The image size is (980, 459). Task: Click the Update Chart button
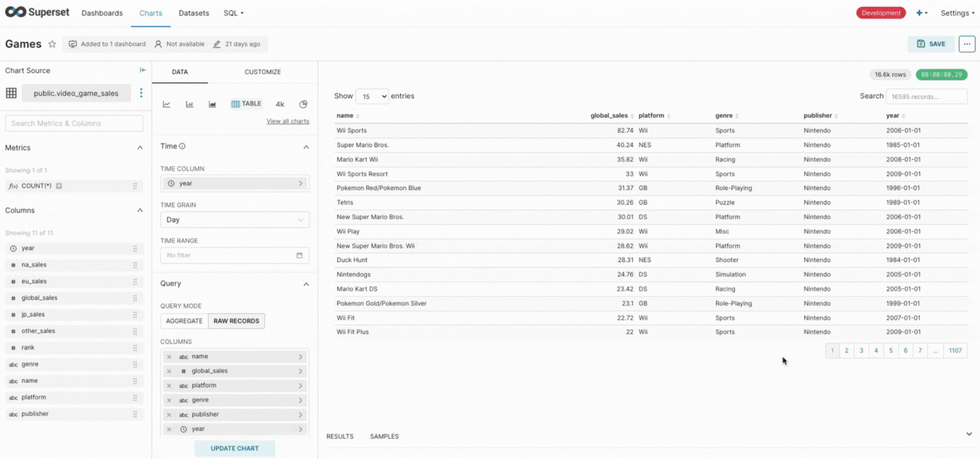click(235, 448)
